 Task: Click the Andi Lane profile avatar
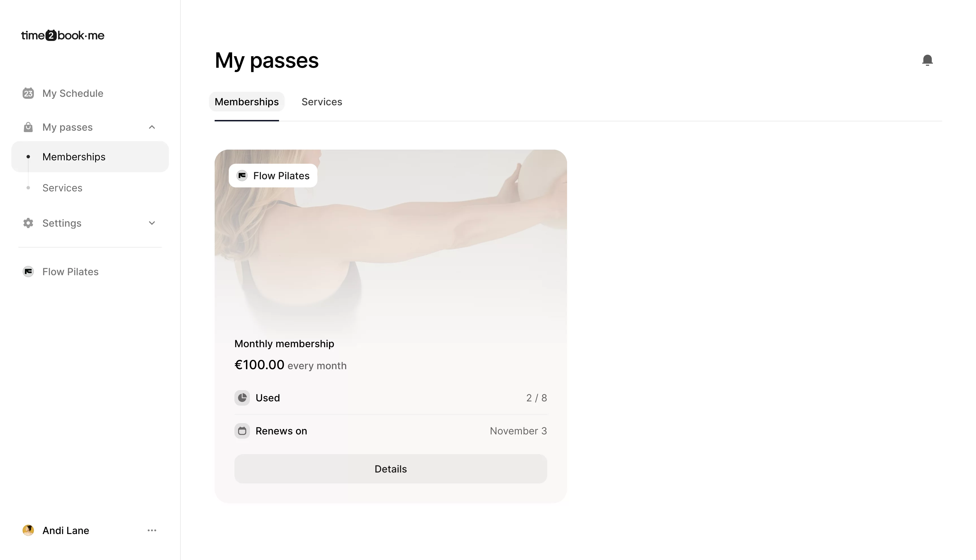click(28, 530)
